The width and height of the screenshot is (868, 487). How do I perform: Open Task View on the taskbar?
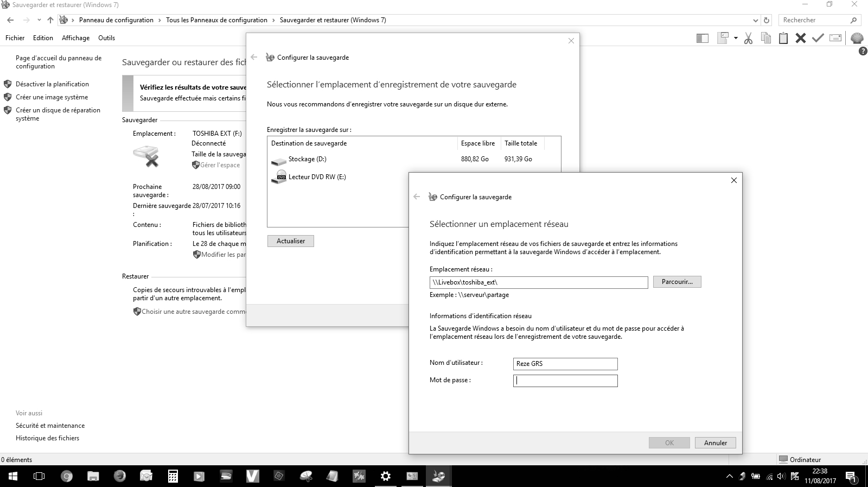[x=39, y=476]
